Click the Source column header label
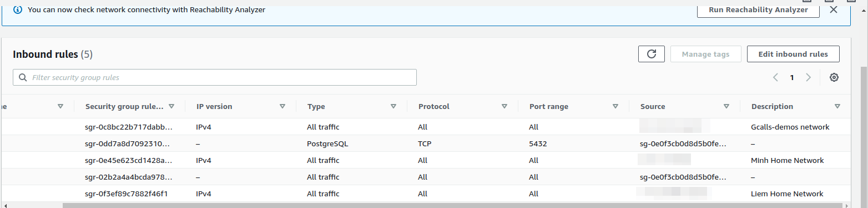This screenshot has width=868, height=208. [653, 106]
